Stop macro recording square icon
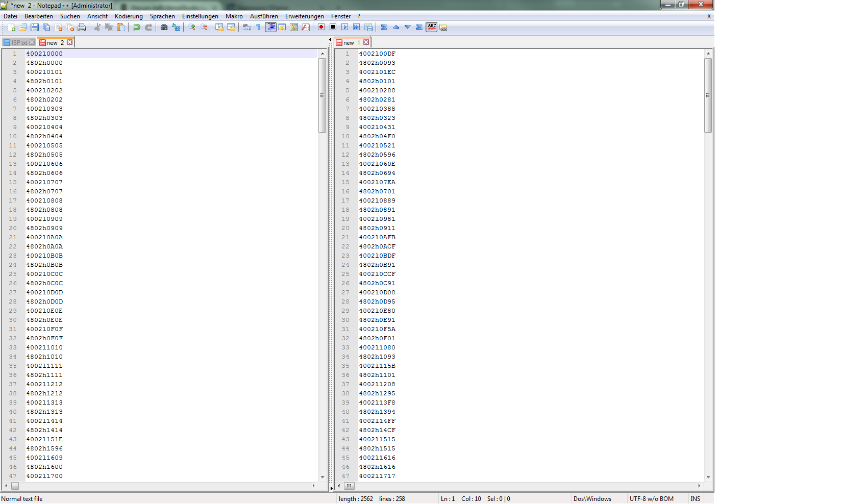This screenshot has height=504, width=843. point(333,27)
